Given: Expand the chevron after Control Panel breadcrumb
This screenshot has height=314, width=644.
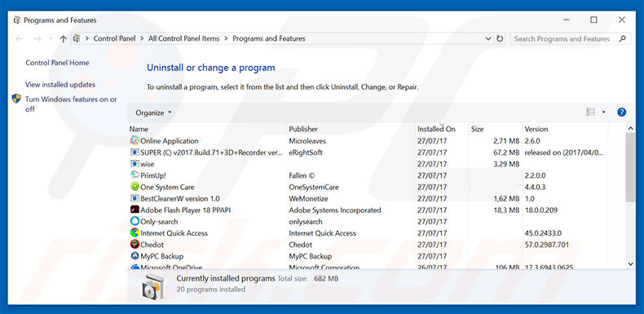Looking at the screenshot, I should point(142,38).
